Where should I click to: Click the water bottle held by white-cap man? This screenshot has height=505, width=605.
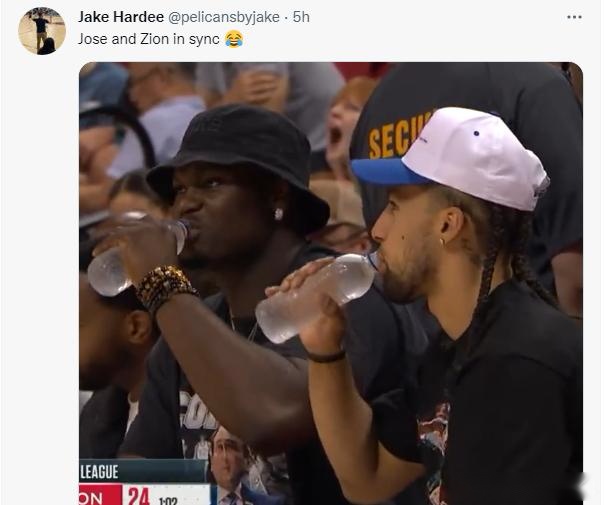pyautogui.click(x=316, y=296)
